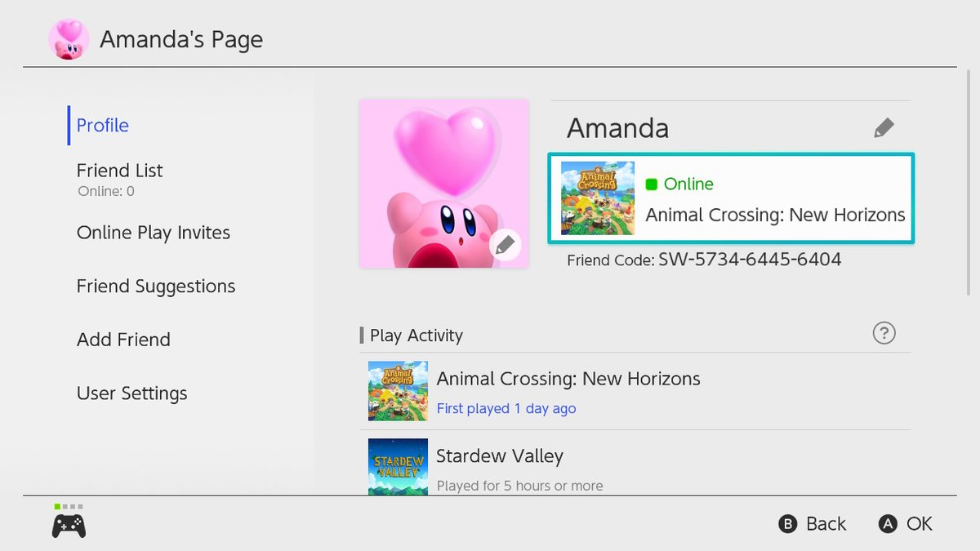Select the Online status card for Animal Crossing

732,198
